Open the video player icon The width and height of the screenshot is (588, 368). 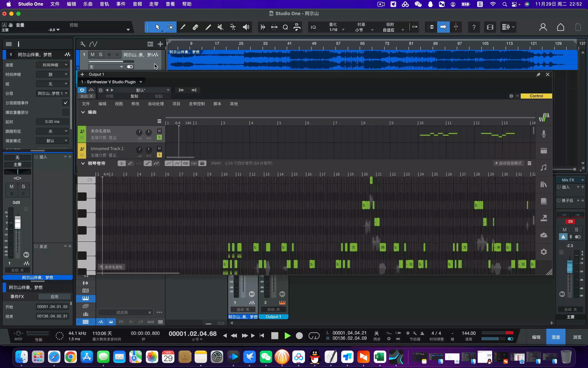pyautogui.click(x=490, y=27)
